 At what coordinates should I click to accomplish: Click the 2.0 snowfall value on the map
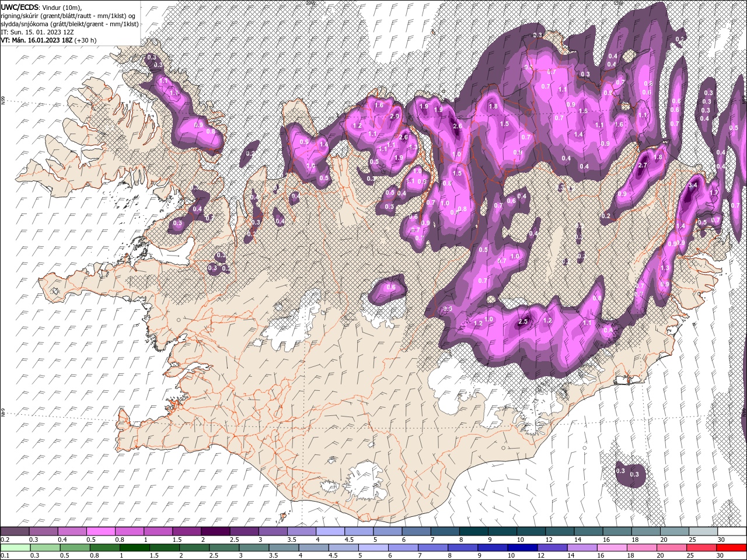[395, 117]
